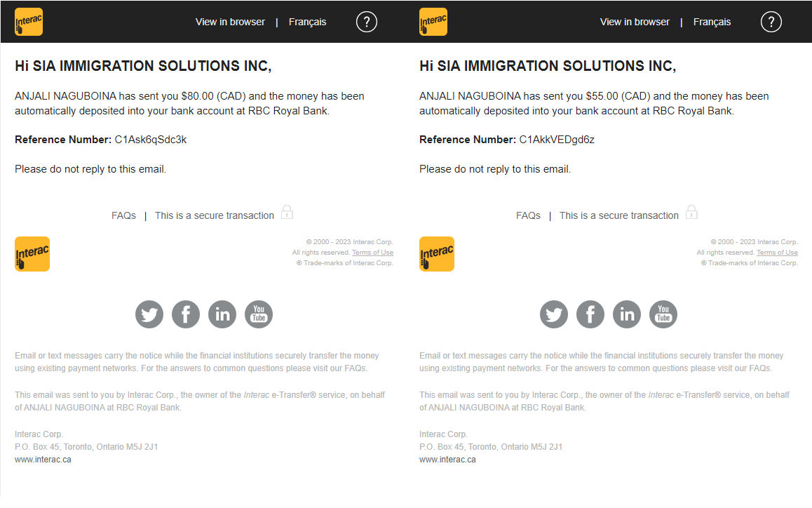Switch to Français in the $55.00 email
Screen dimensions: 812x508
[x=712, y=22]
